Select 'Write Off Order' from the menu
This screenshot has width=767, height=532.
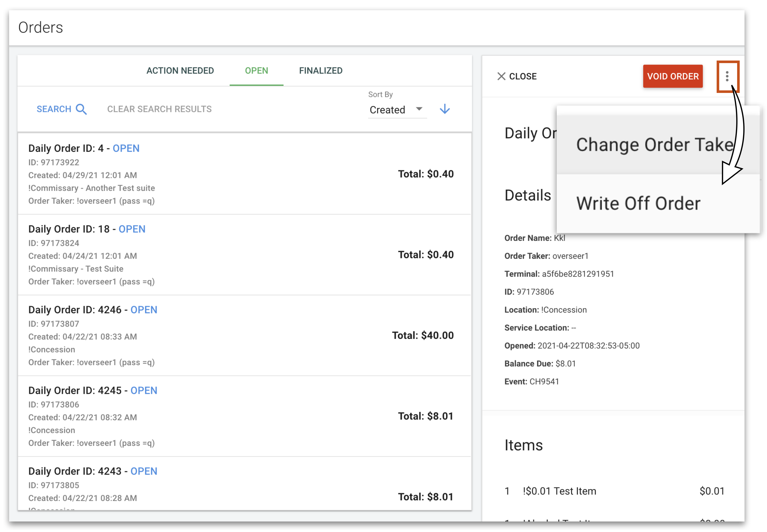[x=638, y=203]
